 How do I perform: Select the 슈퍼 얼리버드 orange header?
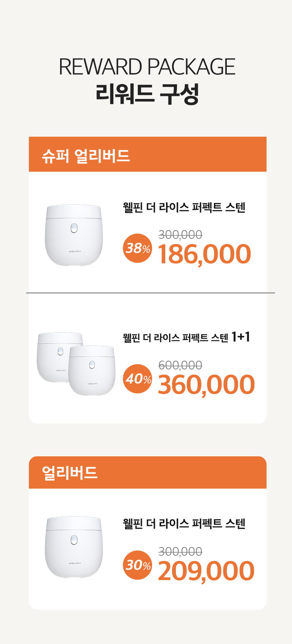click(x=148, y=155)
